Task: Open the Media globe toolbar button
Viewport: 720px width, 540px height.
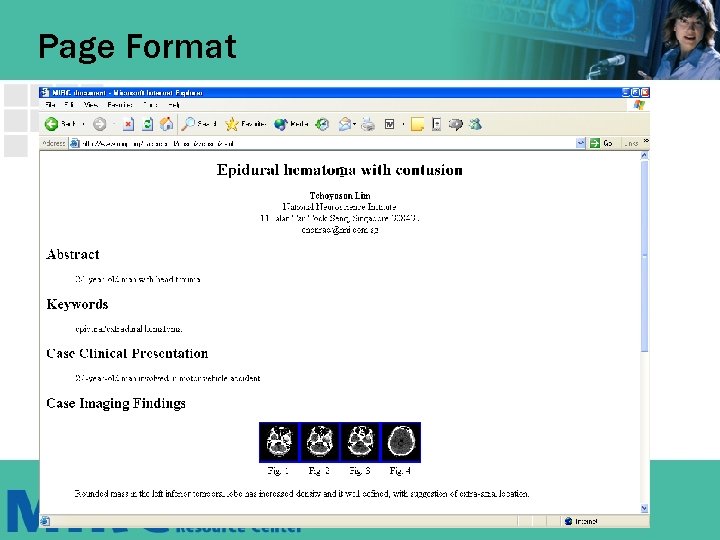Action: click(x=291, y=124)
